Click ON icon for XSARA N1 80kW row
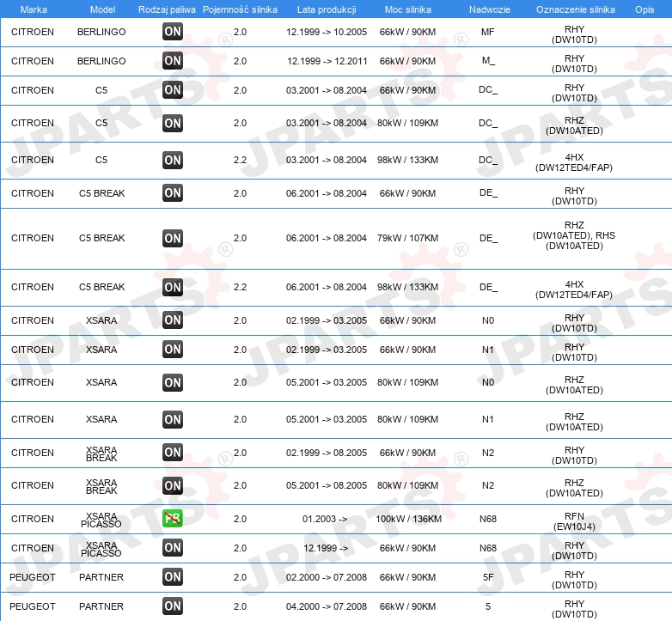 [173, 419]
